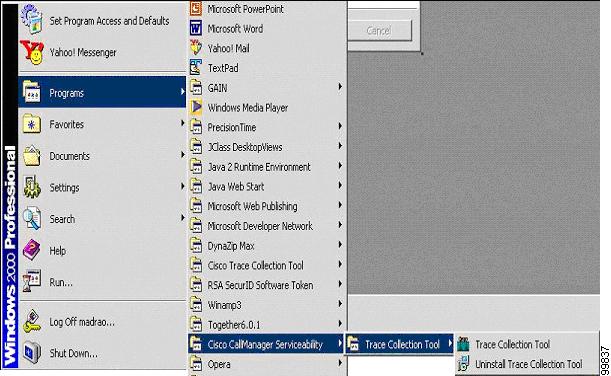This screenshot has width=611, height=376.
Task: Click the Cancel button in dialog
Action: [380, 30]
